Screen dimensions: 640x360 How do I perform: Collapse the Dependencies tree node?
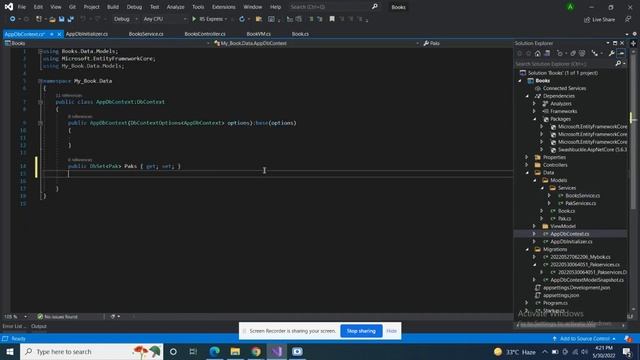click(x=527, y=96)
